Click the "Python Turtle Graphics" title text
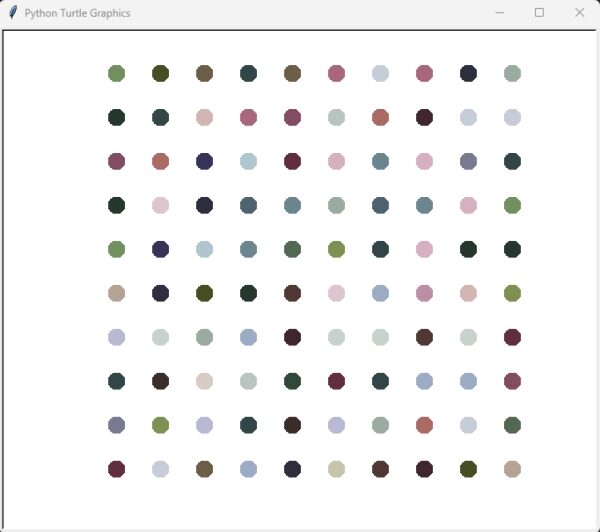600x532 pixels. (x=77, y=13)
